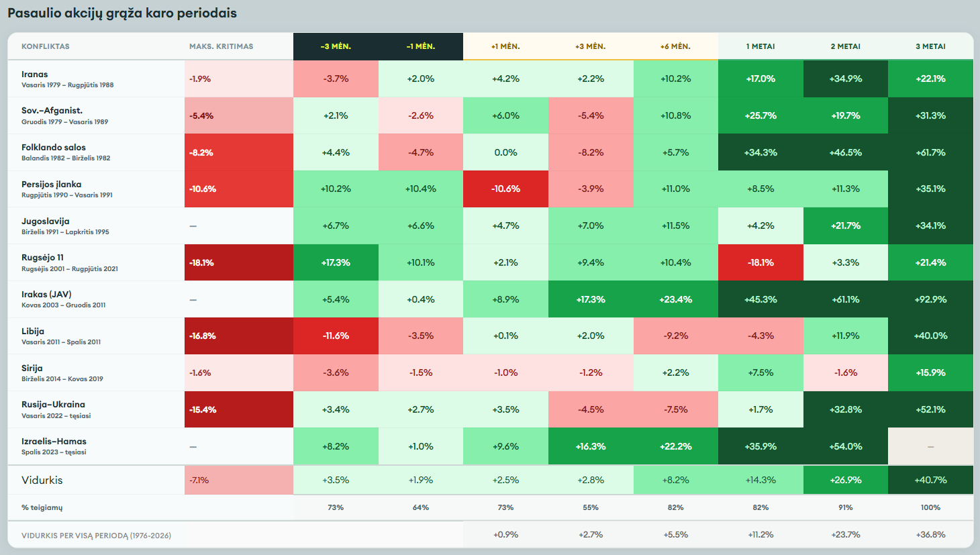
Task: Select the Rugsėjo 11 −18.1% max drop cell
Action: (x=239, y=262)
